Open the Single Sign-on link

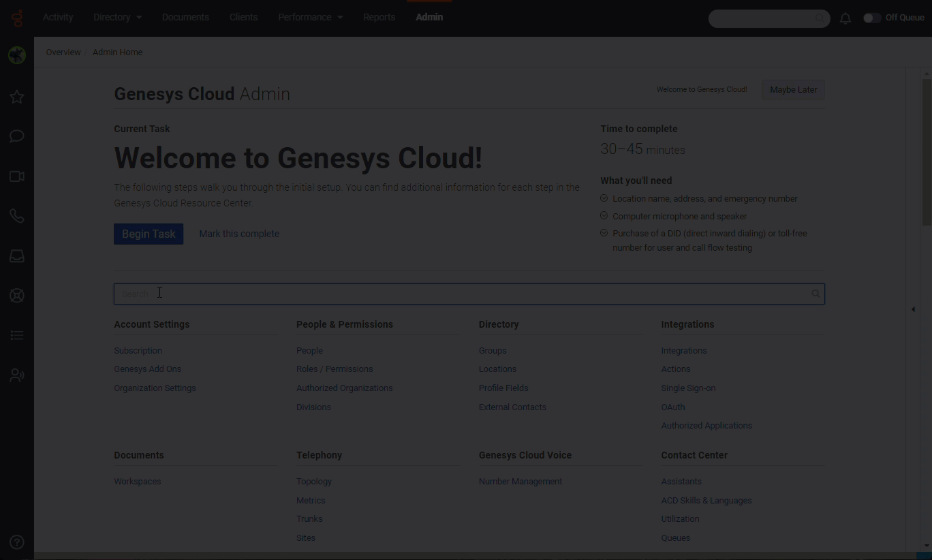click(x=688, y=388)
